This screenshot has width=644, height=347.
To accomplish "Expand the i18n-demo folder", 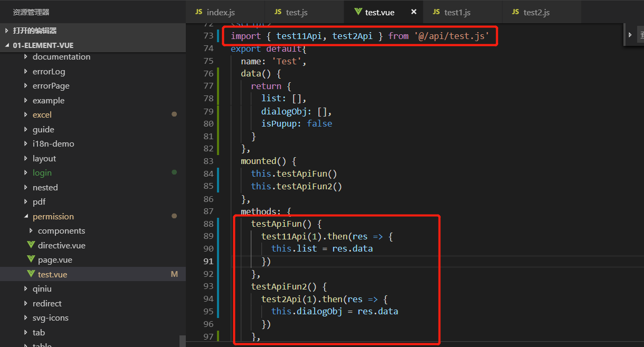I will 26,143.
